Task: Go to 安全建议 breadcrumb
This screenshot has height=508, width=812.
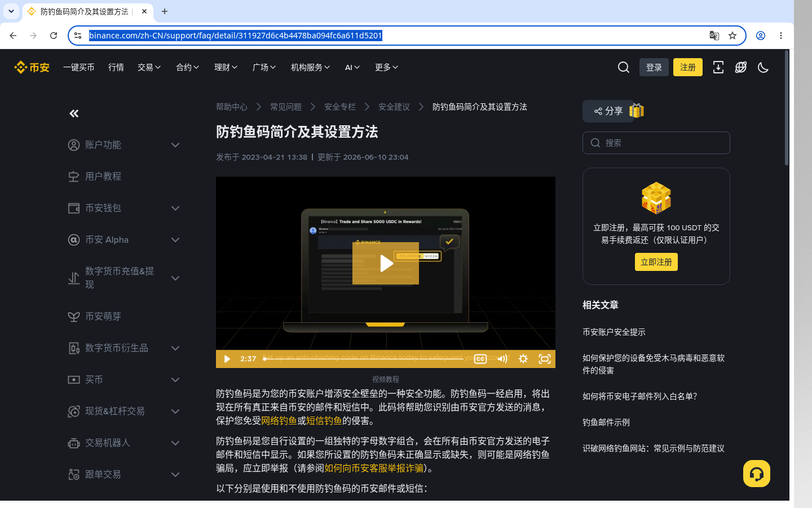Action: point(394,107)
